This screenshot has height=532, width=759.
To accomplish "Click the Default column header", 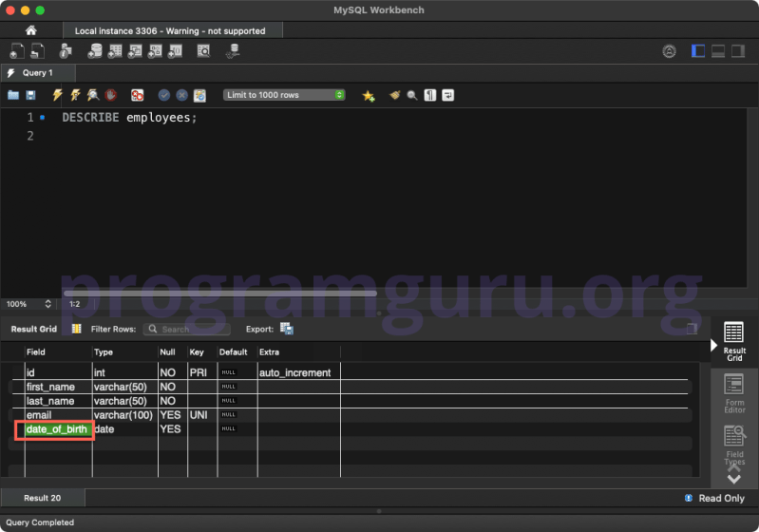I will click(237, 351).
